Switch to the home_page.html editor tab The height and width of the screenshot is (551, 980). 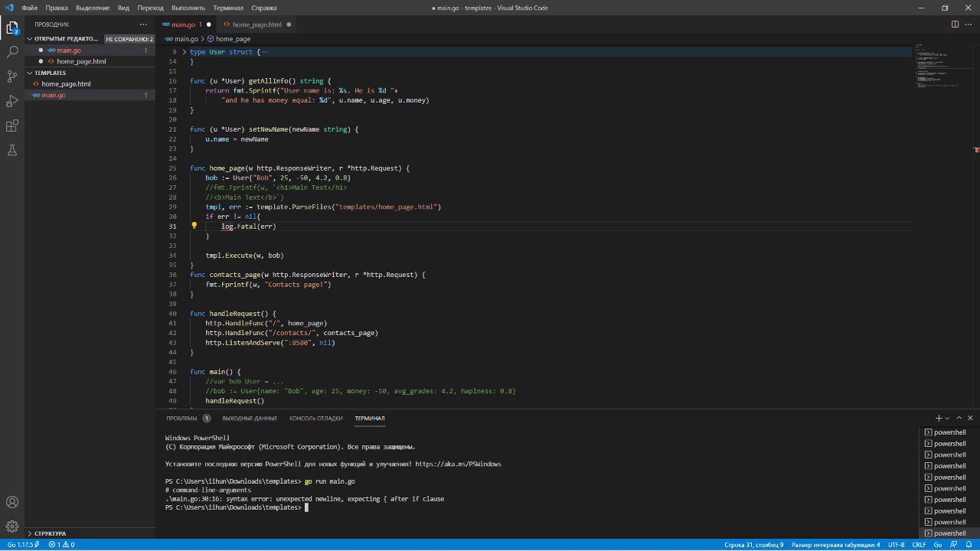(x=256, y=24)
